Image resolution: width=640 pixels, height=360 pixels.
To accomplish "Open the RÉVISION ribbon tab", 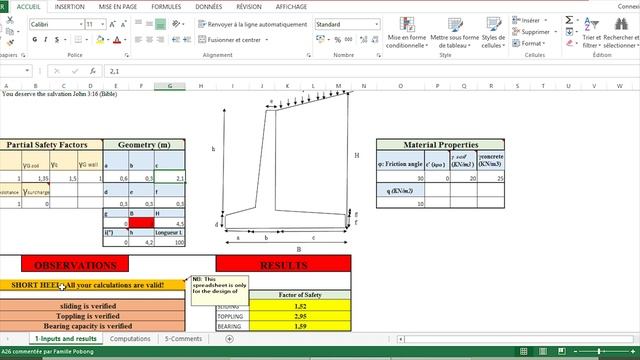I will (249, 7).
